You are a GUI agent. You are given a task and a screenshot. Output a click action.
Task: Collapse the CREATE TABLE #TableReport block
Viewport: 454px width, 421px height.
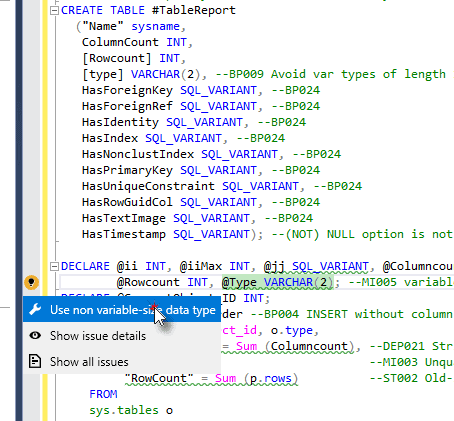pos(54,11)
